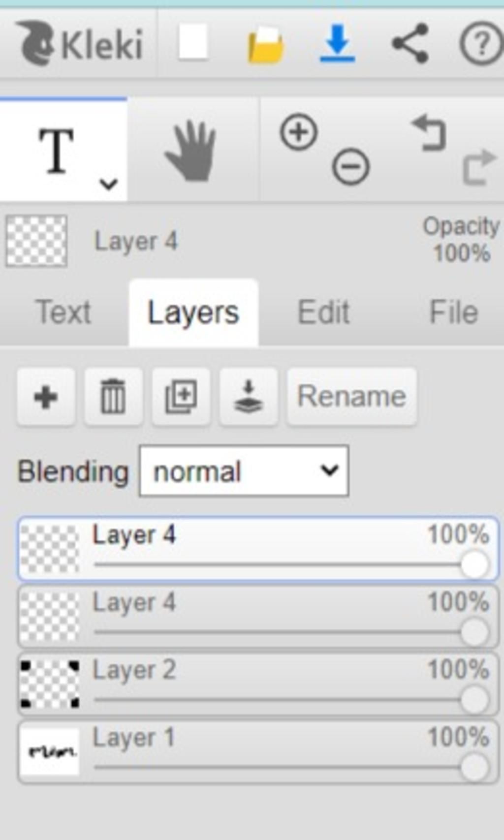This screenshot has width=504, height=840.
Task: Open help with the question mark icon
Action: click(481, 44)
